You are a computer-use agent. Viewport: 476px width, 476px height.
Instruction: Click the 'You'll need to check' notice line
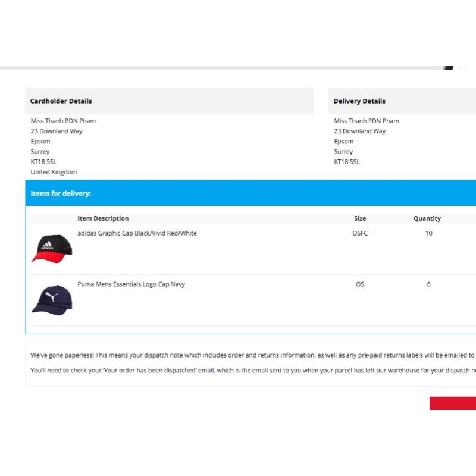[x=253, y=370]
